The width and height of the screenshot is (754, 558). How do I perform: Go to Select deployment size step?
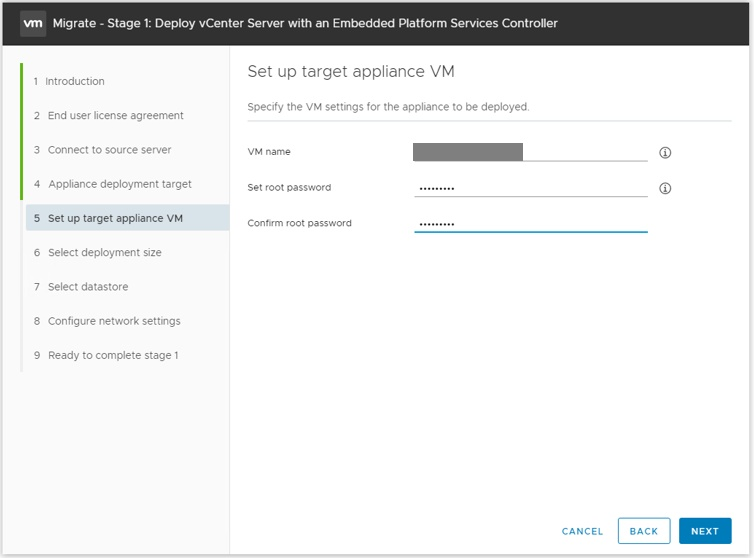point(98,253)
